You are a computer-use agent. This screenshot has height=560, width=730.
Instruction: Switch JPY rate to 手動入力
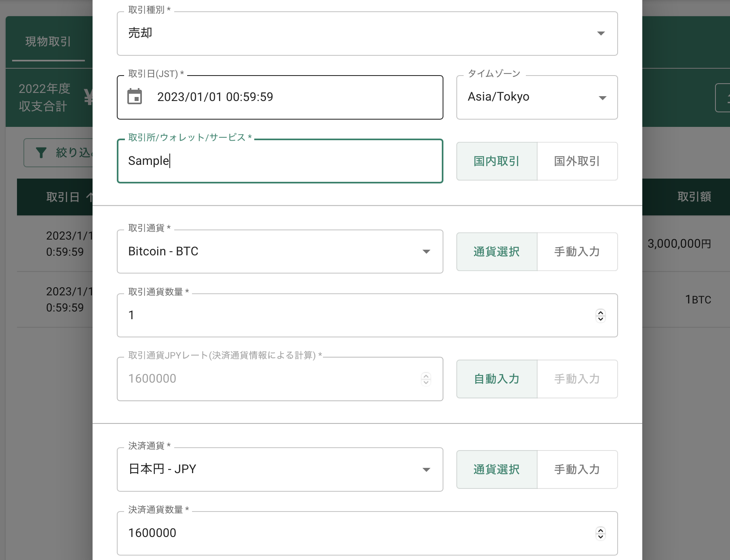click(577, 379)
